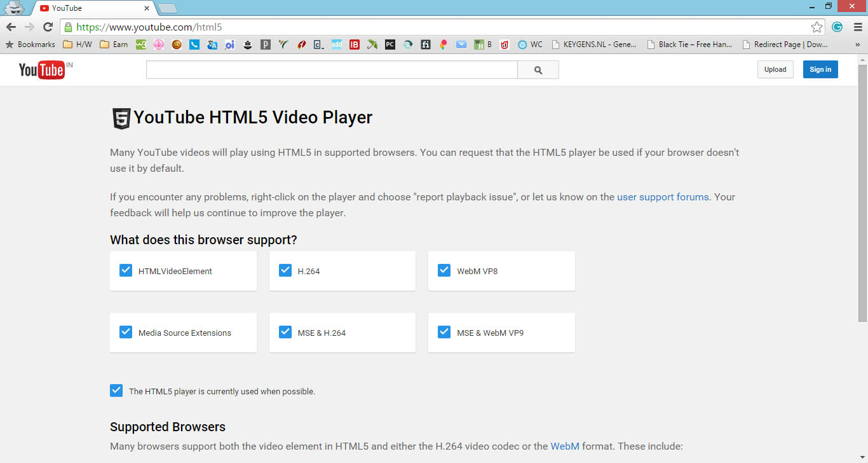The image size is (868, 463).
Task: Open the blue phone bookmark icon
Action: click(x=194, y=45)
